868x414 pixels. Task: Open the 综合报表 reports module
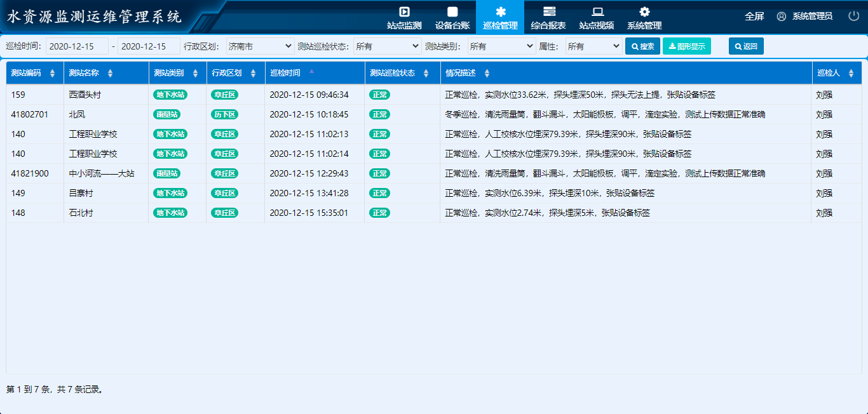click(548, 17)
